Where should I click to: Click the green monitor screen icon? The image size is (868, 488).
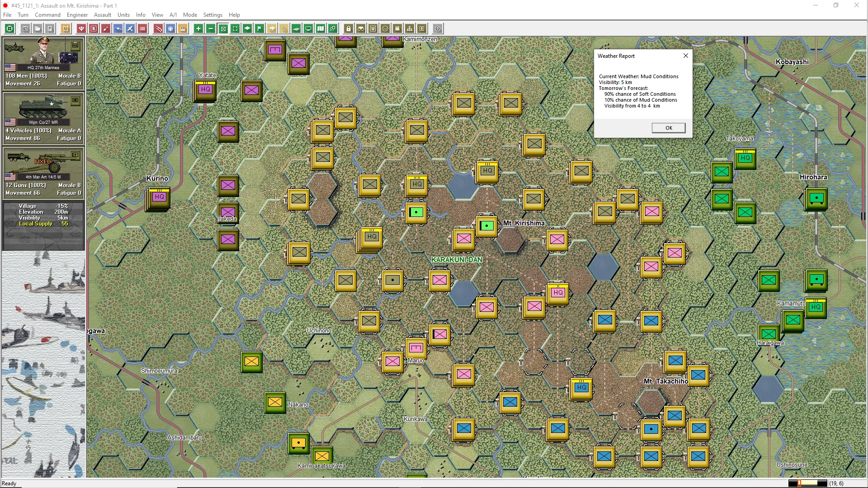point(308,29)
